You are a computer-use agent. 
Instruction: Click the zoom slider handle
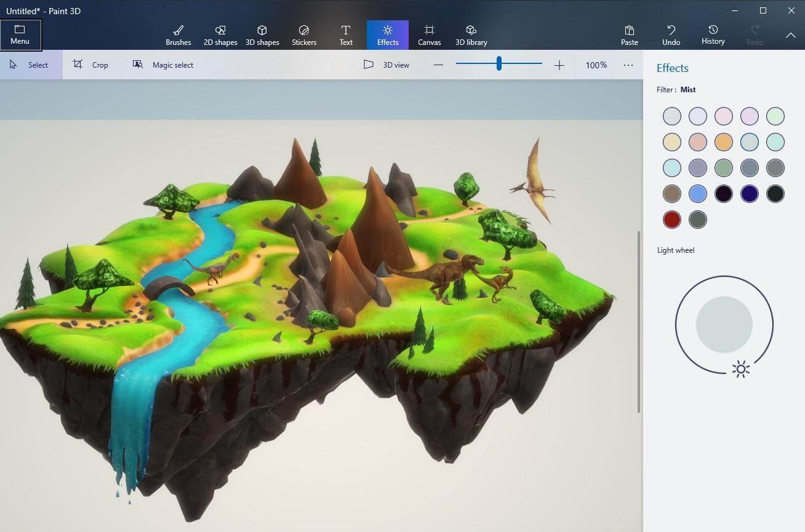pyautogui.click(x=499, y=63)
